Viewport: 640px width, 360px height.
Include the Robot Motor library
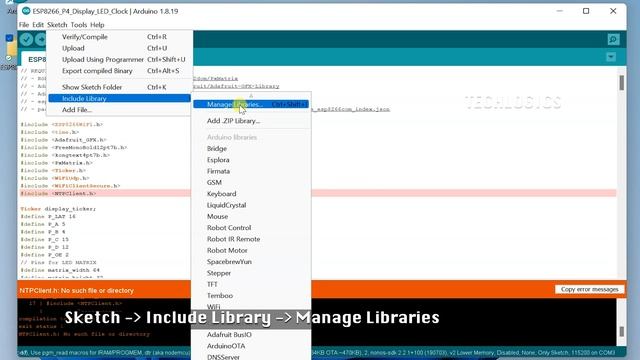[251, 251]
